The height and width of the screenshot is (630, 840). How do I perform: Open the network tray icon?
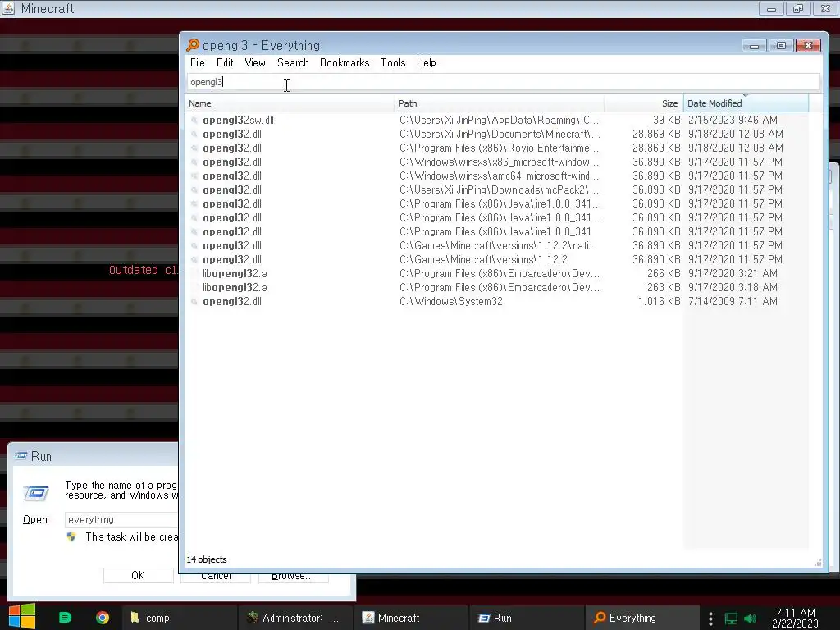pos(731,619)
